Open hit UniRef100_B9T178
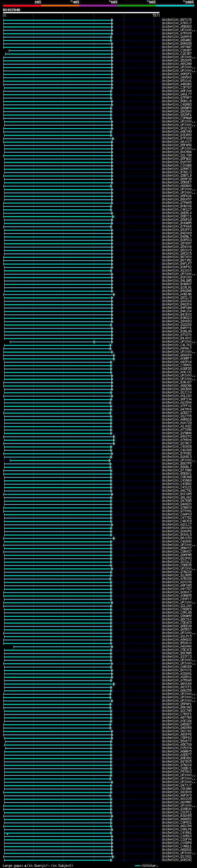Viewport: 197px width, 868px height. 177,20
